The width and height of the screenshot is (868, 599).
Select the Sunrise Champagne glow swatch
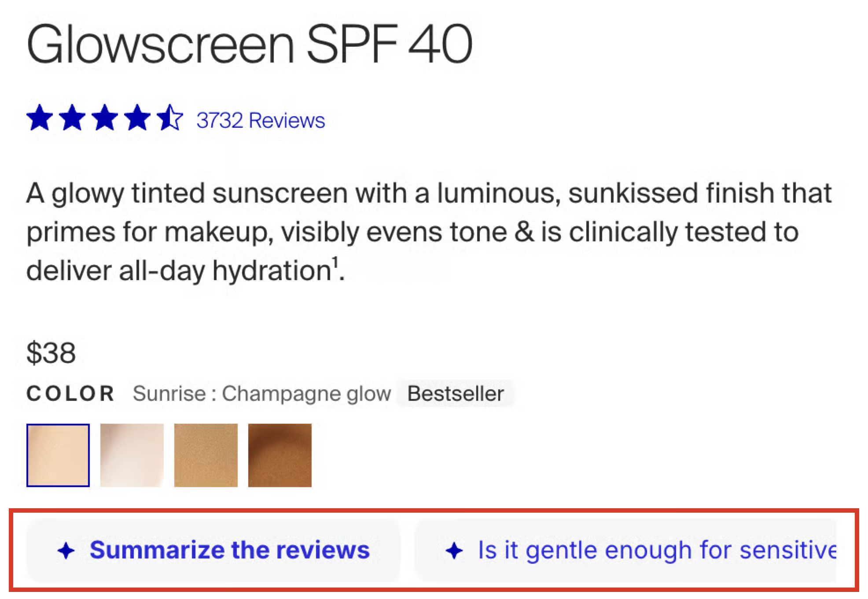coord(58,455)
